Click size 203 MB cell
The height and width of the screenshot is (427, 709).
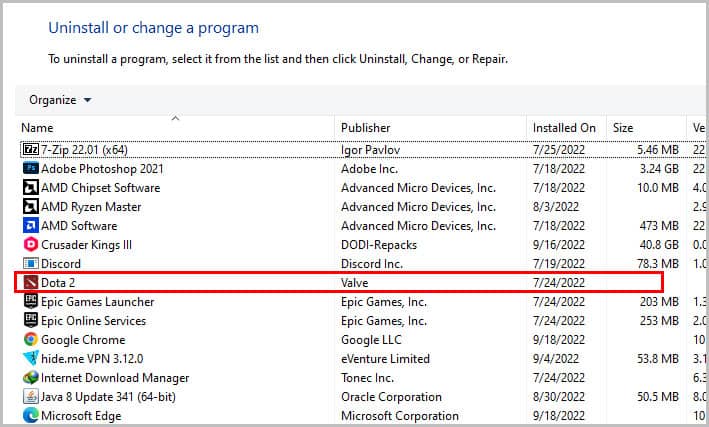(x=659, y=301)
